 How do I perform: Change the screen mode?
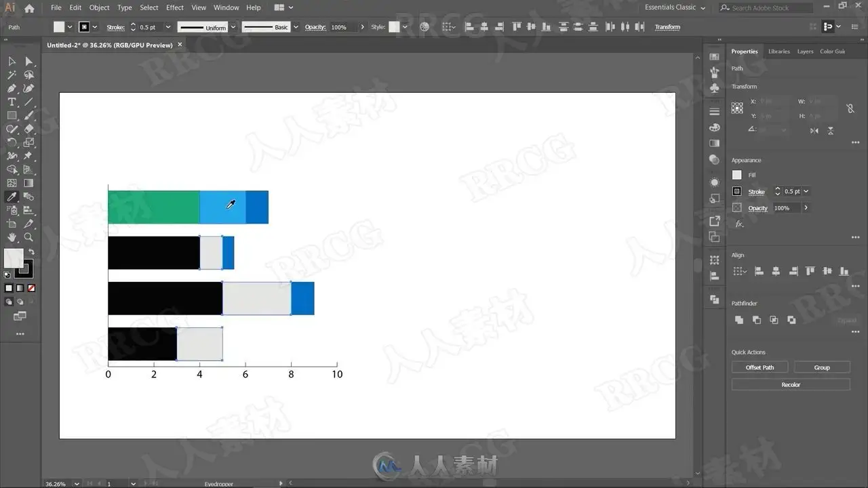tap(20, 317)
